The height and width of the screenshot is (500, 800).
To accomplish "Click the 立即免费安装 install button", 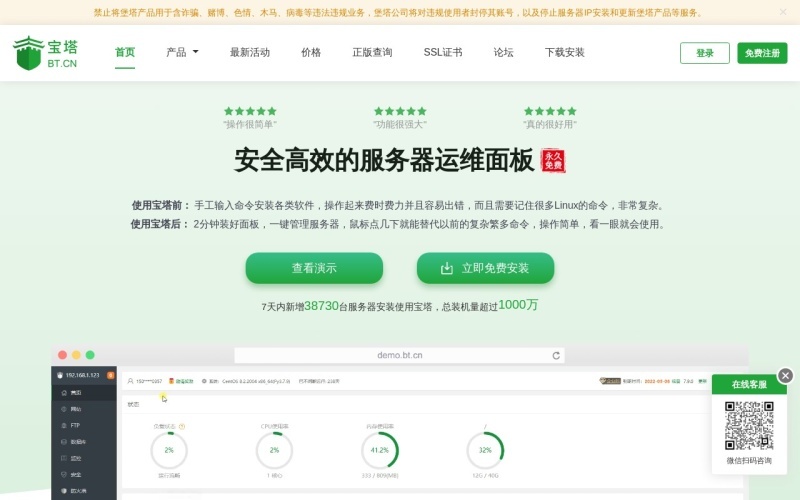I will click(485, 268).
